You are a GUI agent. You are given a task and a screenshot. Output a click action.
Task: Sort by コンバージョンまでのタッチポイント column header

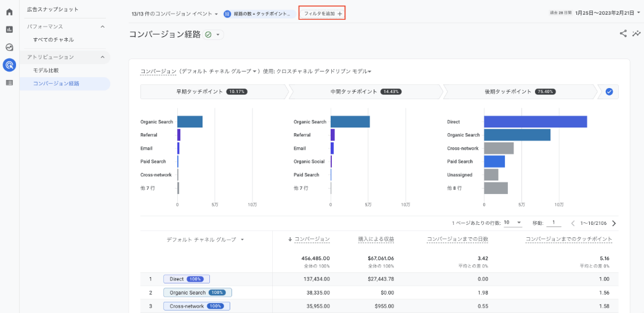(569, 239)
